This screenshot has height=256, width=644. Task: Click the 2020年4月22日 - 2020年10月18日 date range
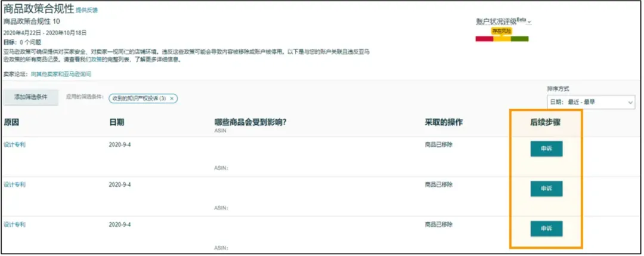45,33
